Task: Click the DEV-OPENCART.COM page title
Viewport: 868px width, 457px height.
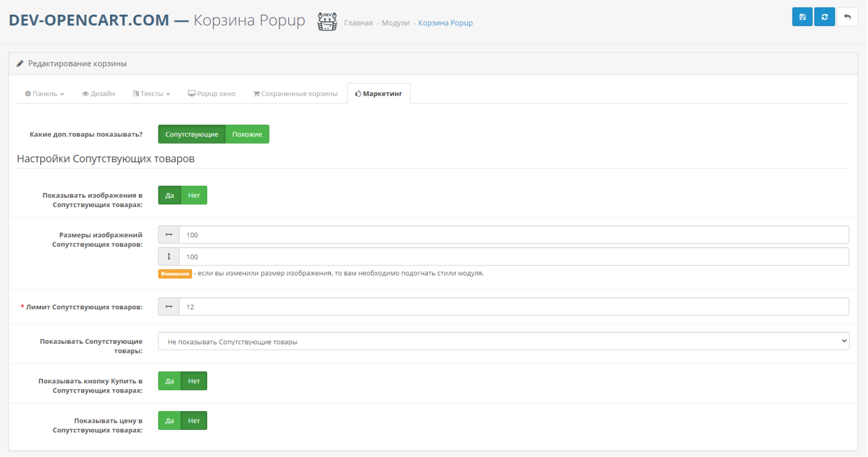Action: [89, 20]
